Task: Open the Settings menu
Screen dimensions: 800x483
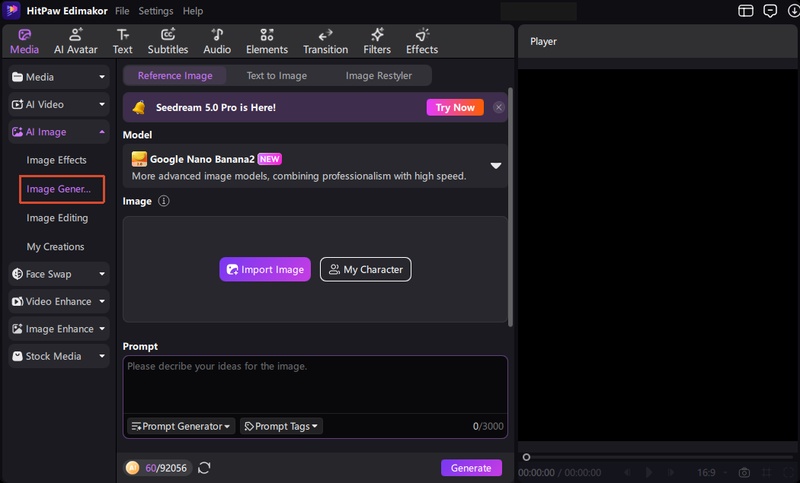Action: click(156, 11)
